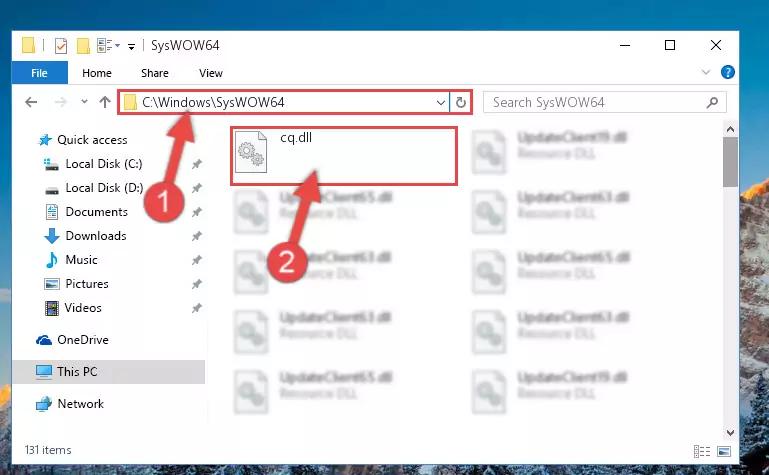Open the Help question mark icon
This screenshot has width=769, height=475.
point(727,73)
